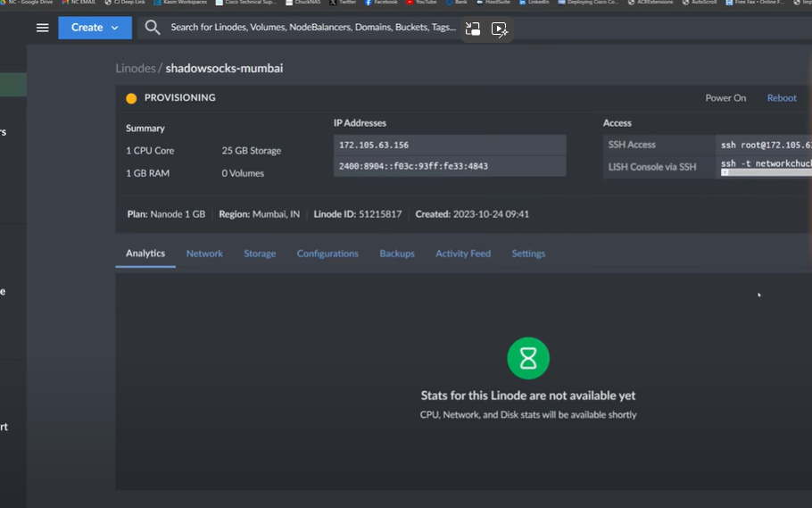Click the Reboot button
812x508 pixels.
[x=782, y=98]
